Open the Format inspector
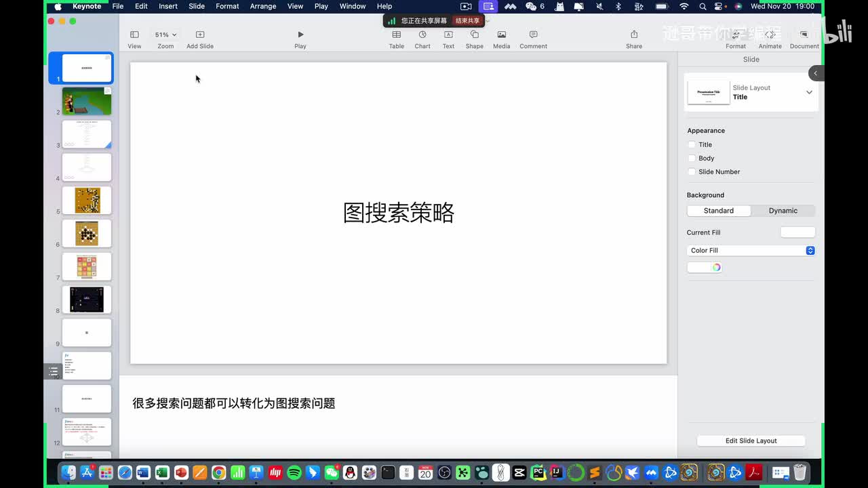The width and height of the screenshot is (868, 488). [x=736, y=35]
